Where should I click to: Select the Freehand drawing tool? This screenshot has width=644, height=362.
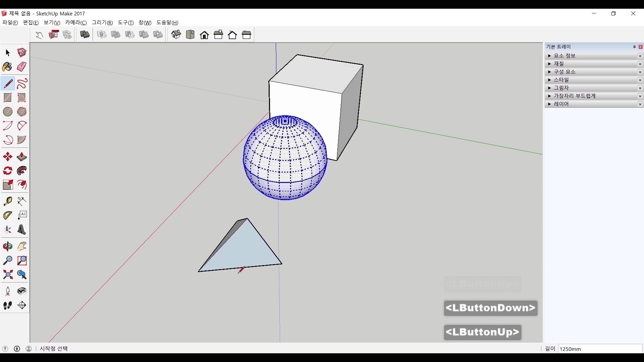[22, 83]
